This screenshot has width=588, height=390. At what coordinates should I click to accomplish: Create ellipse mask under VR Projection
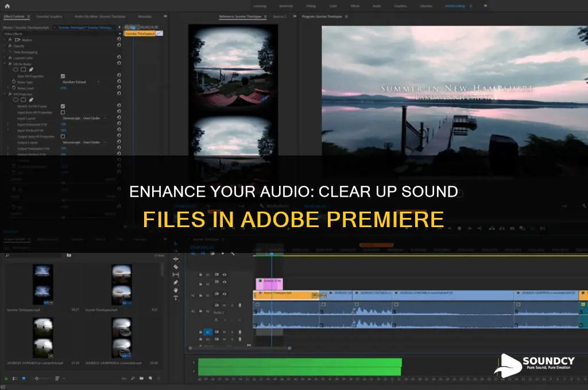16,100
